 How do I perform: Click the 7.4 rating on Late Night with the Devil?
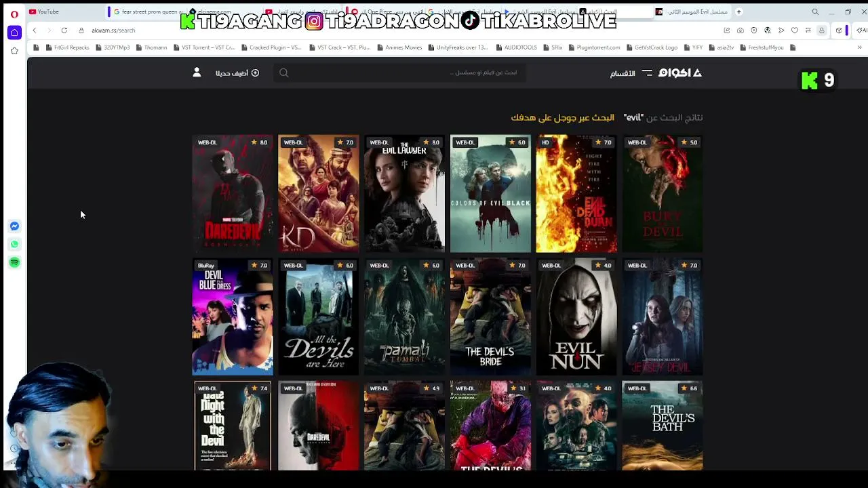260,388
